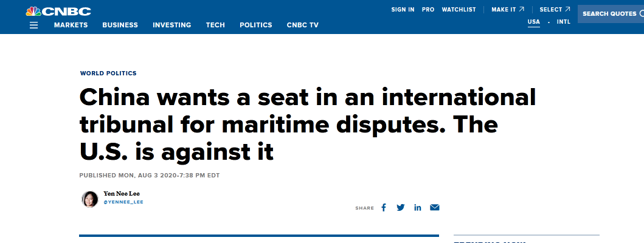This screenshot has height=243, width=644.
Task: Click the CNBC peacock logo
Action: [x=58, y=10]
